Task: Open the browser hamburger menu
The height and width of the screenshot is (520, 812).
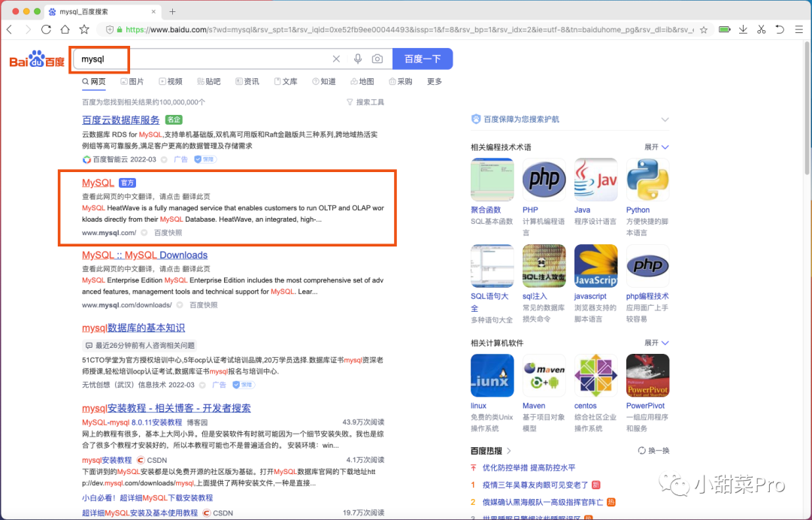Action: click(x=799, y=29)
